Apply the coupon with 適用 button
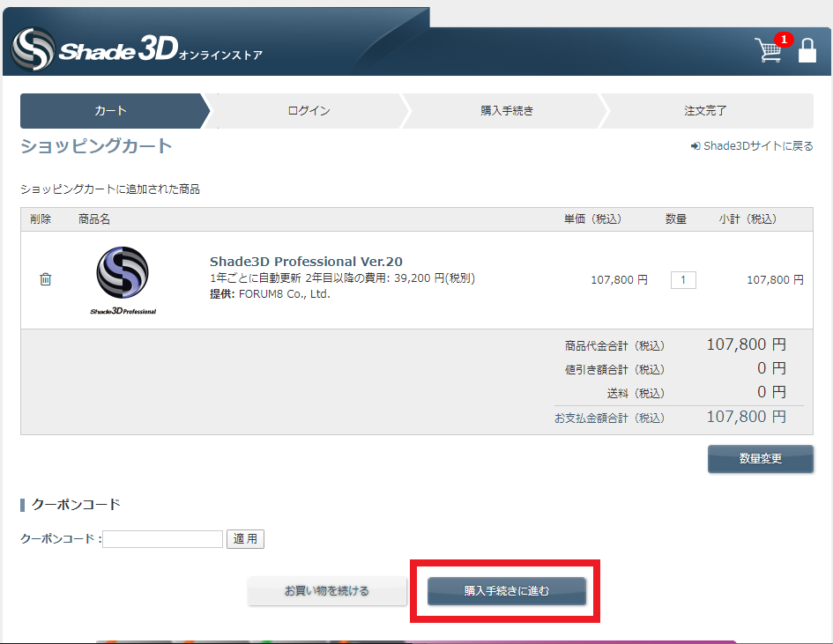 [245, 539]
